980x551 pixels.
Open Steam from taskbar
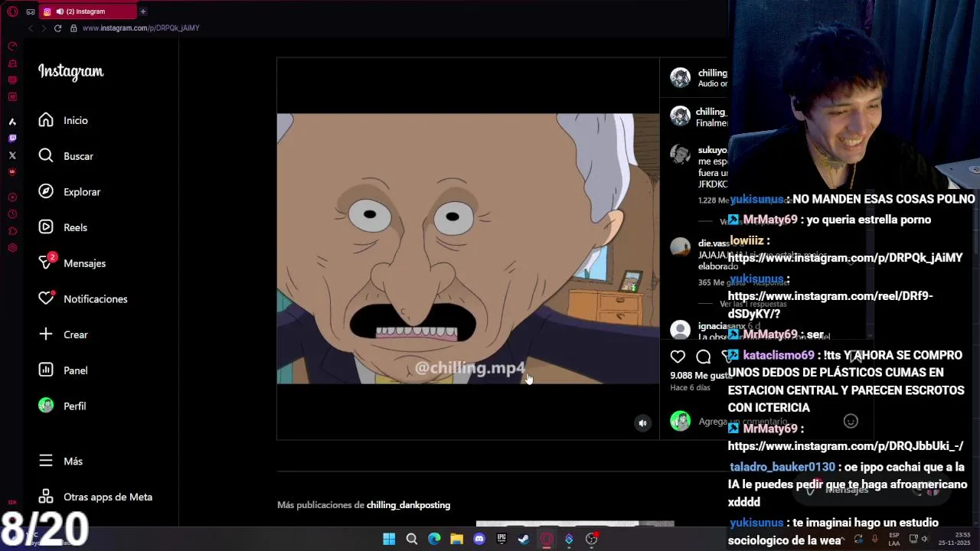(x=524, y=539)
